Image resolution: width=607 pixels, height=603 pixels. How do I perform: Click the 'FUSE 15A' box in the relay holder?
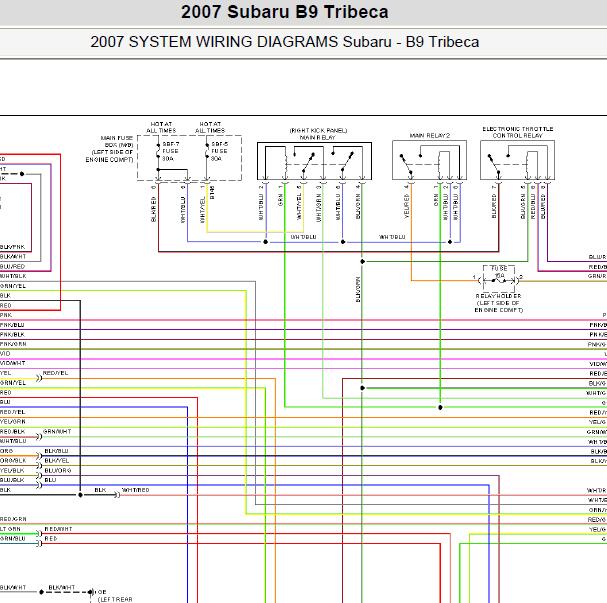(x=499, y=279)
